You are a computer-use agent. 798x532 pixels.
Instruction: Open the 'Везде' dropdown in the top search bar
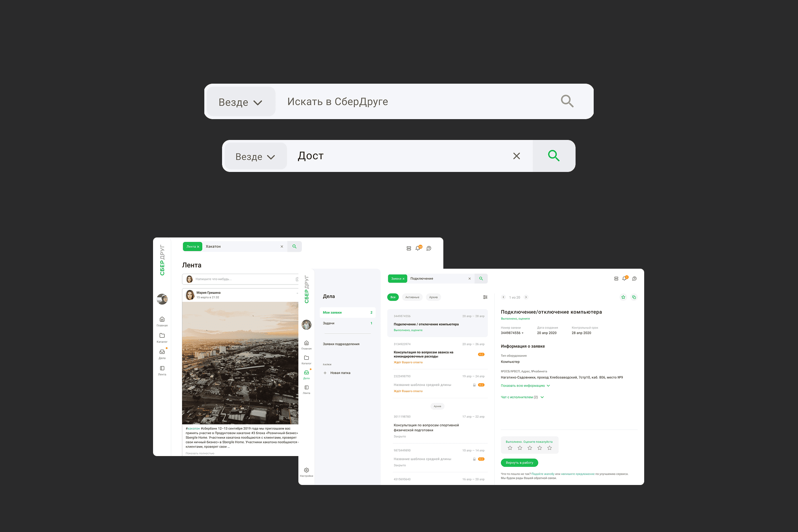click(x=241, y=102)
